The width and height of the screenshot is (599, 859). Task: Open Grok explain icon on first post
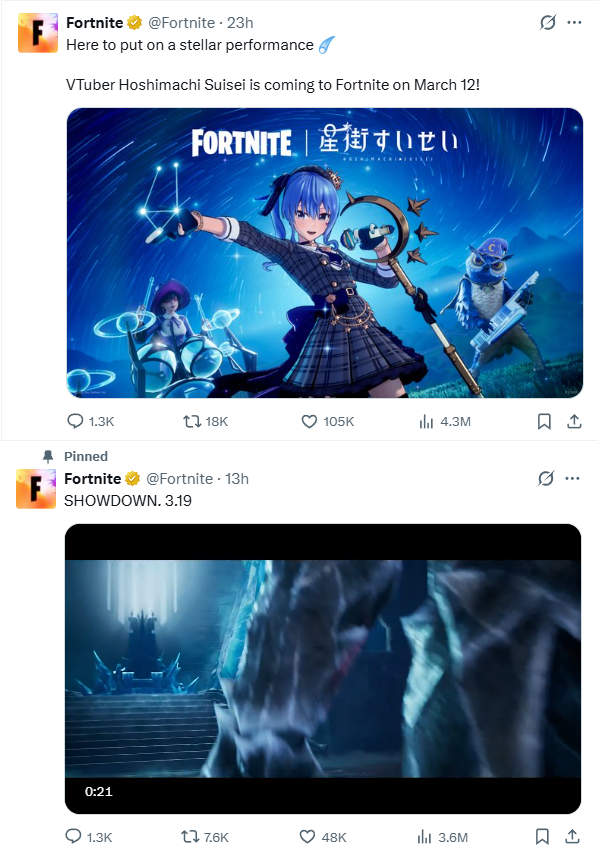click(x=547, y=22)
